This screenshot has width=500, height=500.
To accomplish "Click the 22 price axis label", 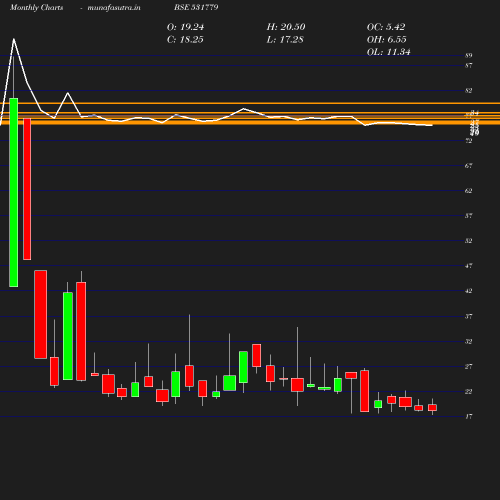I will click(x=469, y=391).
